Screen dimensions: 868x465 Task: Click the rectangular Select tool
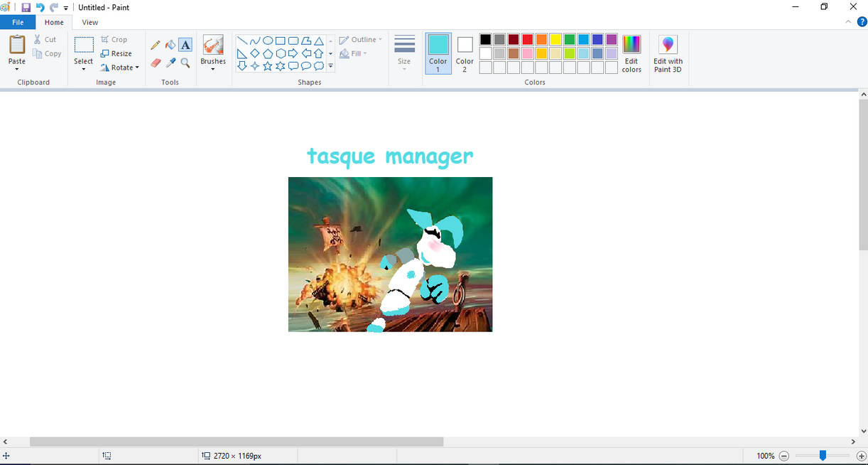84,46
